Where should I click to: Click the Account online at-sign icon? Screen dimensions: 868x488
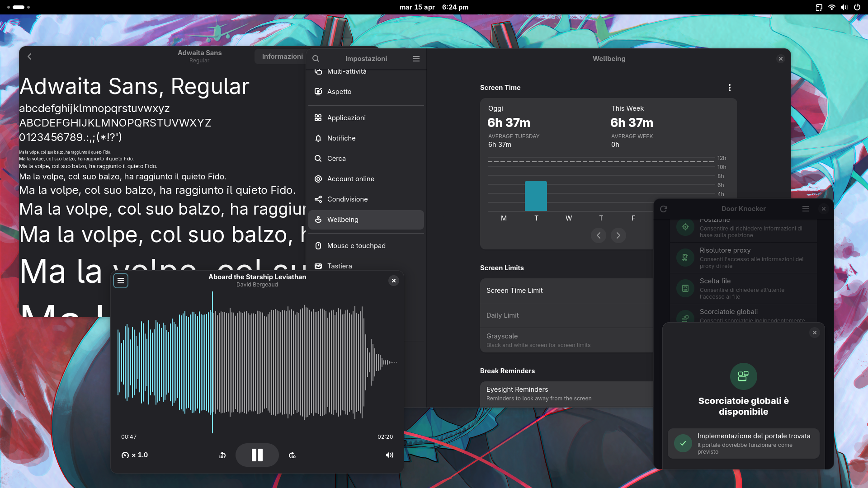[x=318, y=179]
